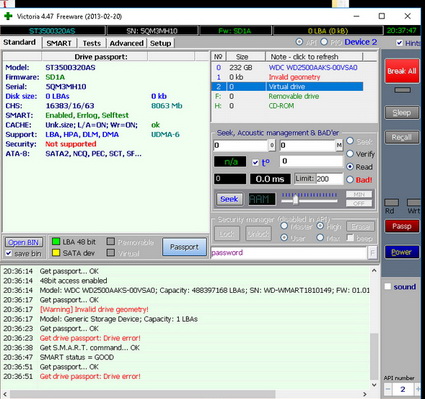The width and height of the screenshot is (425, 399).
Task: Click the Open BIN button
Action: (x=23, y=242)
